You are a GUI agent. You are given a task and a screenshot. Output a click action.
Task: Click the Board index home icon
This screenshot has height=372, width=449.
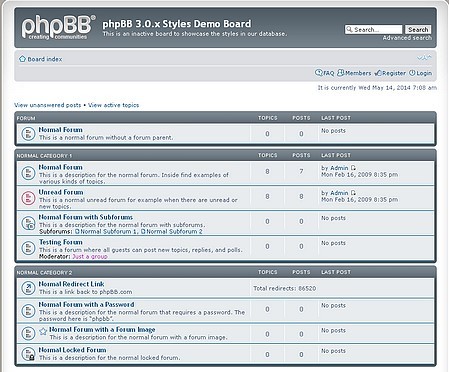point(22,59)
